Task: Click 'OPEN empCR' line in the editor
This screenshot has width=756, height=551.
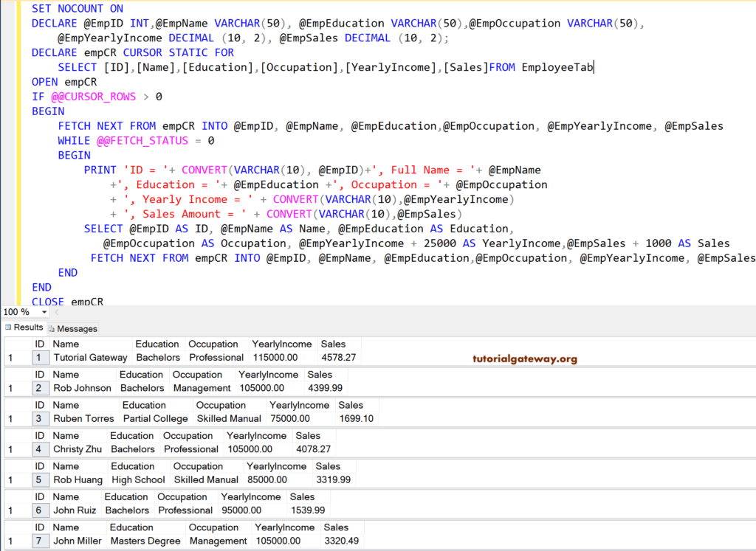Action: point(64,82)
